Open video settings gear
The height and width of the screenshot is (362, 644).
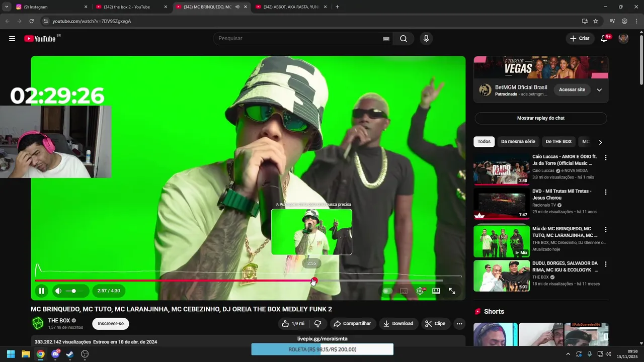pyautogui.click(x=420, y=291)
